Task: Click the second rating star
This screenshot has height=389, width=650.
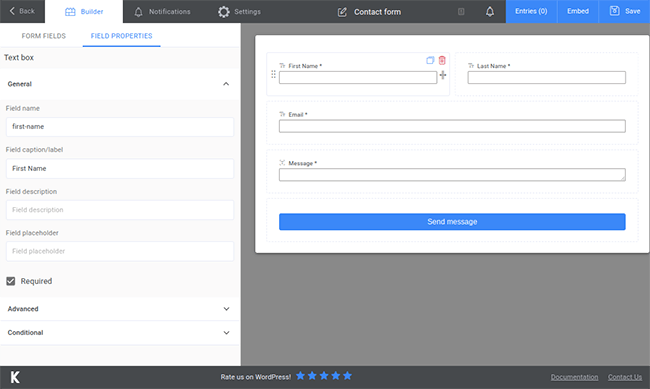Action: pyautogui.click(x=312, y=376)
